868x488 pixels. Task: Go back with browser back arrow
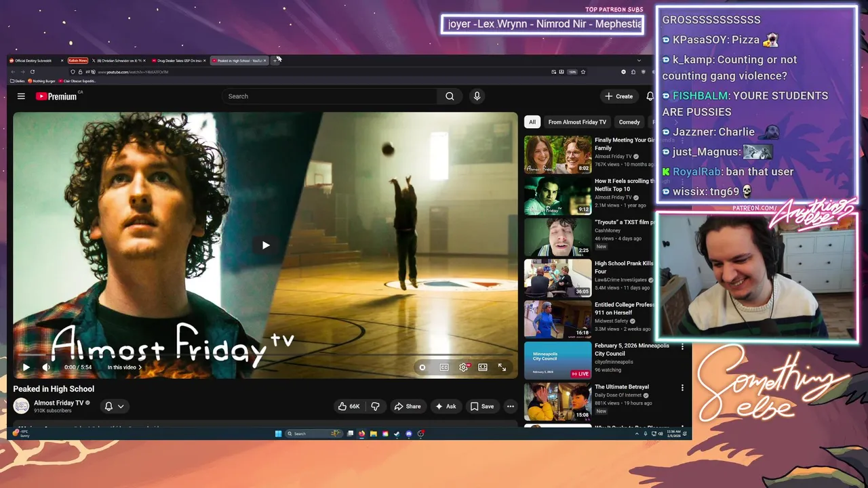click(12, 72)
